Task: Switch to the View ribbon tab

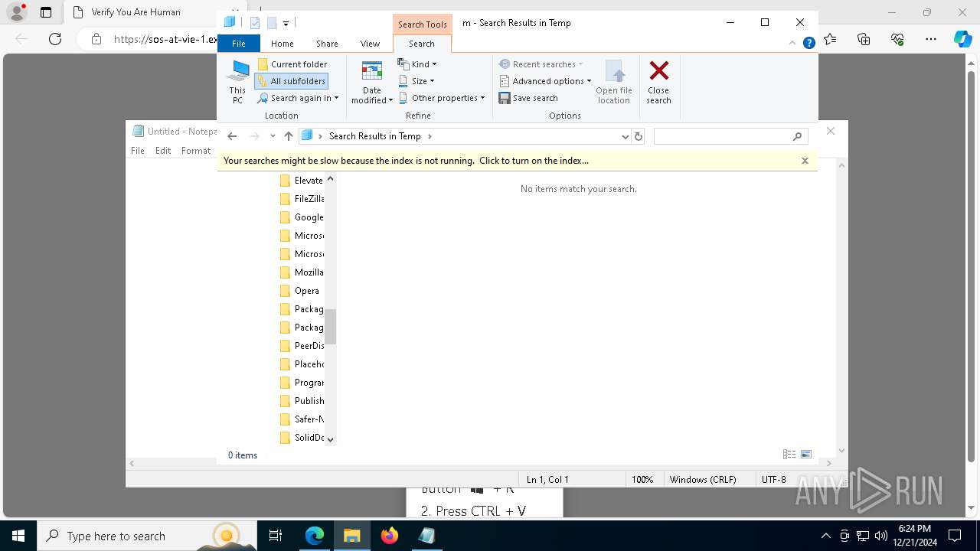Action: 370,44
